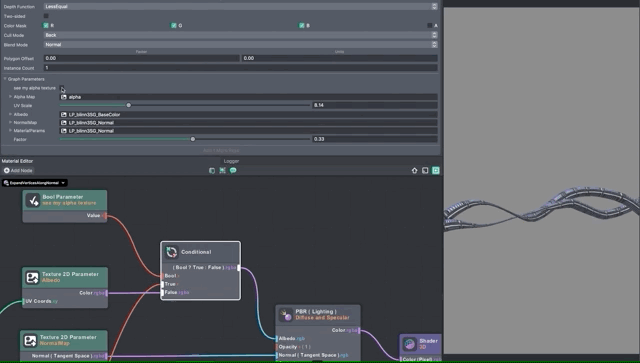Click the green highlighted panel icon at toolbar end
The width and height of the screenshot is (640, 363).
tap(436, 170)
